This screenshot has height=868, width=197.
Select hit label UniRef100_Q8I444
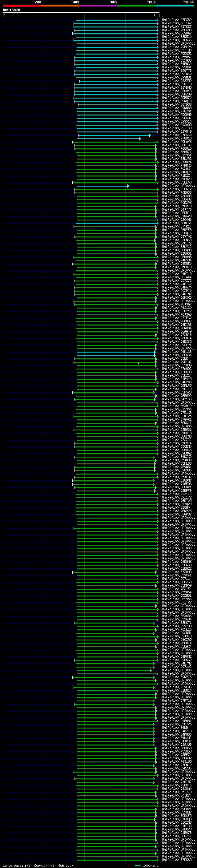click(177, 277)
